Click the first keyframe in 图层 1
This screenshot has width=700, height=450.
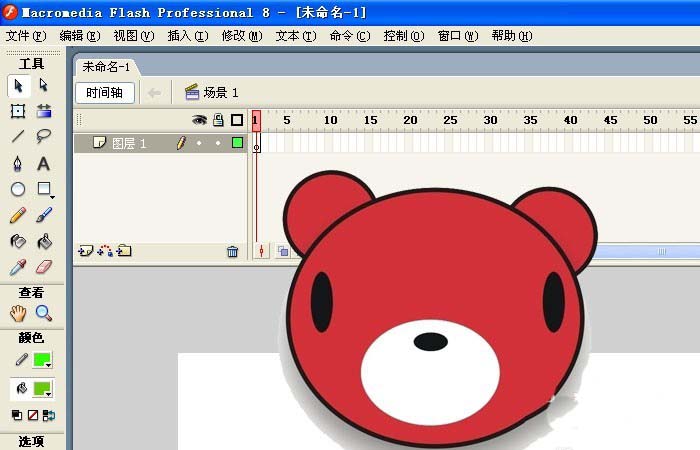coord(256,143)
